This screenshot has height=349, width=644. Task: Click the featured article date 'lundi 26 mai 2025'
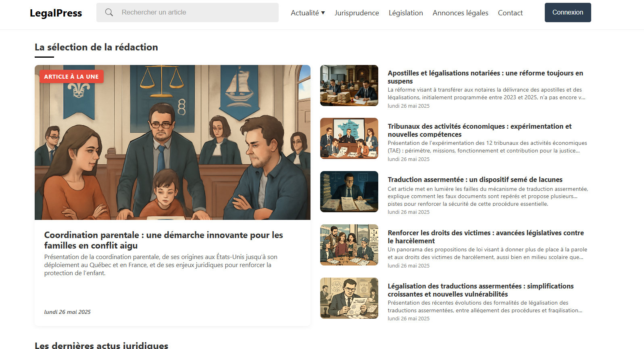(67, 312)
